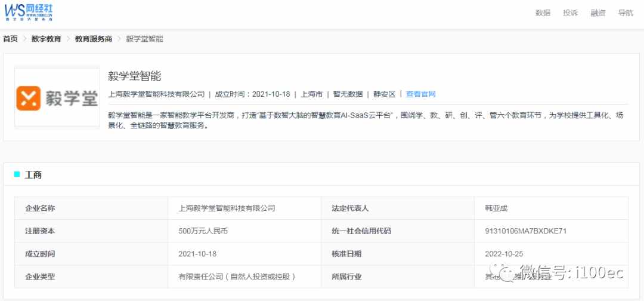Click the 2022-10-25 approval date
The height and width of the screenshot is (301, 644).
coord(504,254)
